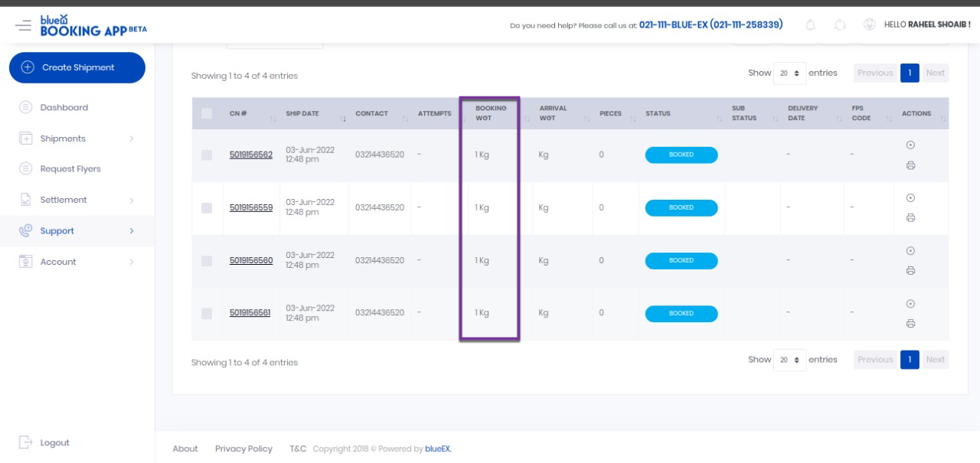Select the checkbox for row 5019156560
This screenshot has width=980, height=463.
click(x=207, y=261)
